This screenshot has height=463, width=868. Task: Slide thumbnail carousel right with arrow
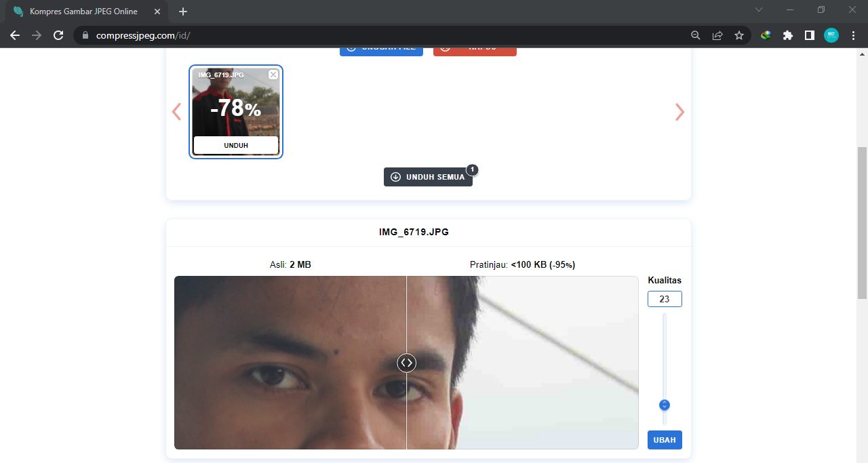pyautogui.click(x=679, y=112)
